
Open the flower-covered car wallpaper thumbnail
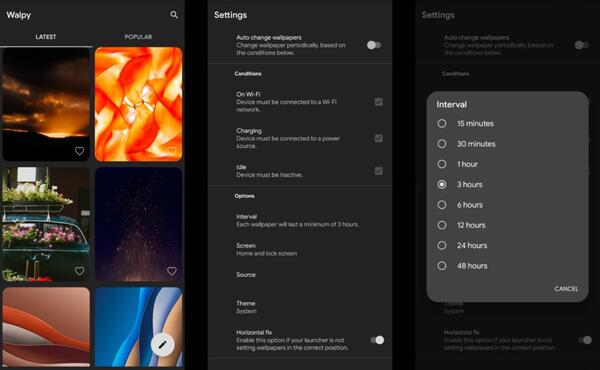pos(46,224)
